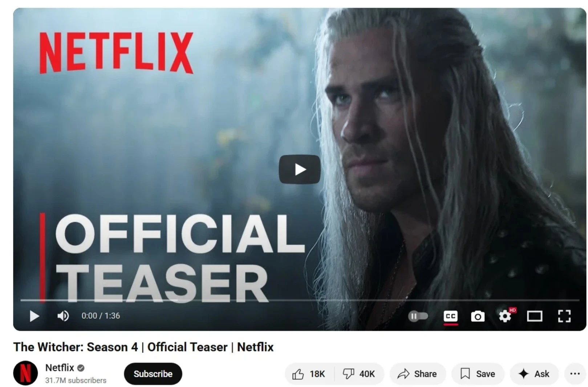Click the small play icon in control bar

[34, 316]
